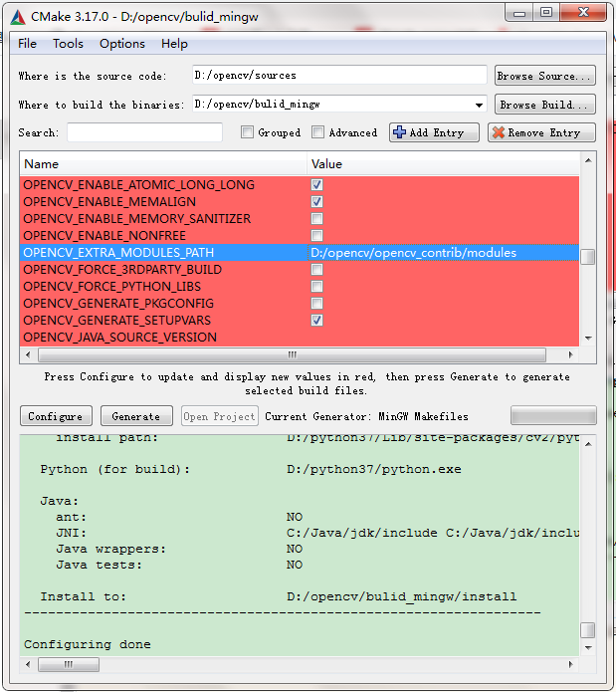The image size is (616, 692).
Task: Click the source code path field
Action: point(339,75)
